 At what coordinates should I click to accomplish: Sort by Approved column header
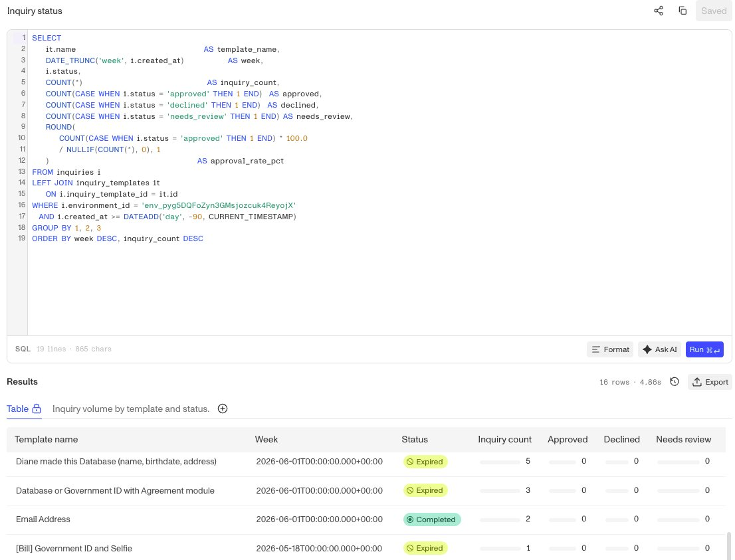coord(567,440)
